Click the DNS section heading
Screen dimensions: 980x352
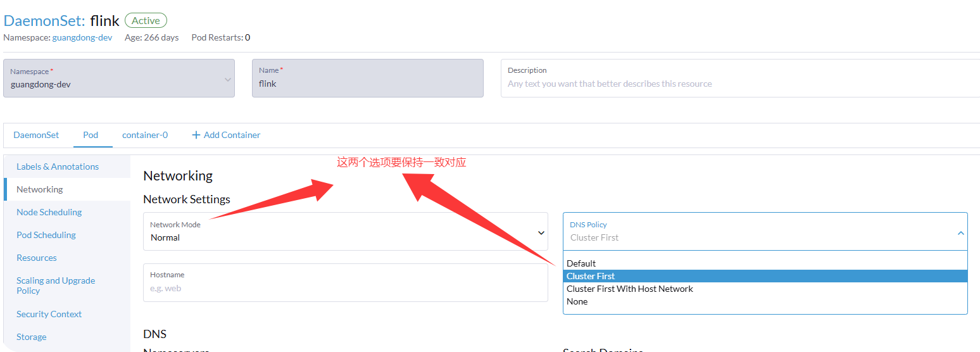coord(155,334)
